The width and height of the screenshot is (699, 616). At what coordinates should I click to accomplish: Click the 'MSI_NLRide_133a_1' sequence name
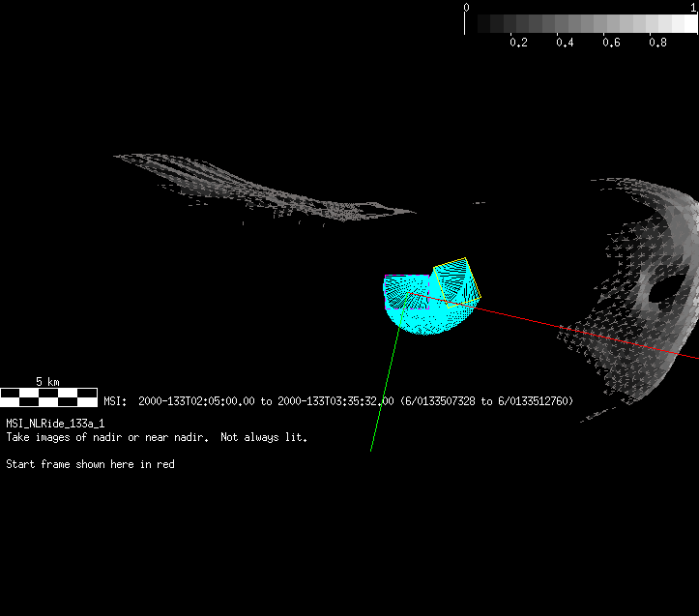tap(55, 424)
